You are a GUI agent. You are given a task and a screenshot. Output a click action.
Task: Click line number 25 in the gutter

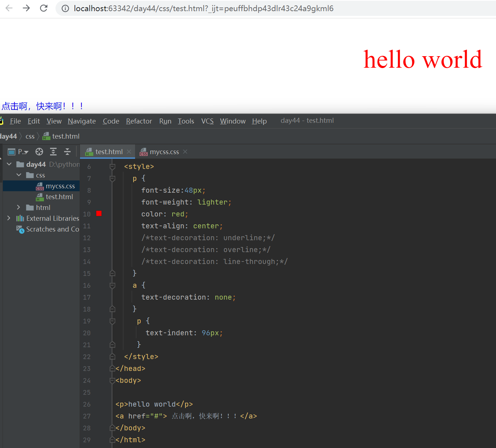pos(87,392)
